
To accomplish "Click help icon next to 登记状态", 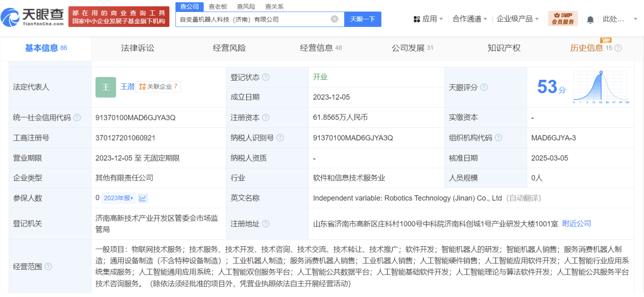I will [x=266, y=77].
